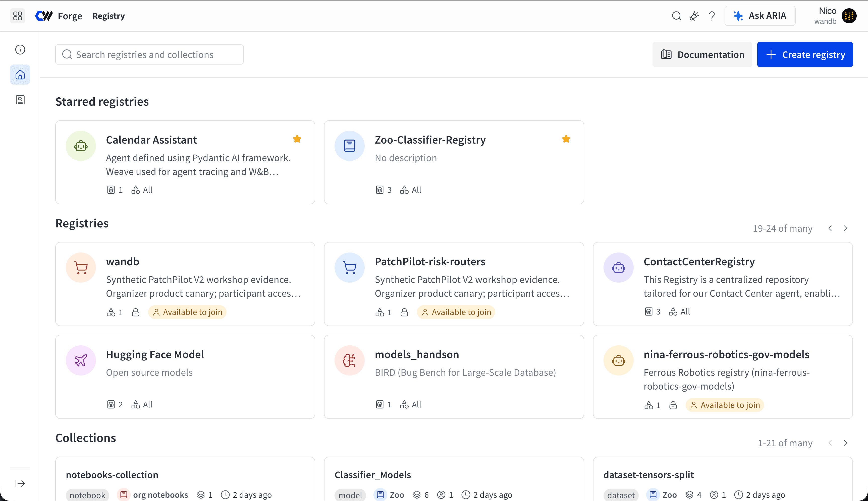Click collections count icon on Zoo-Classifier-Registry
The image size is (868, 501).
click(x=379, y=190)
